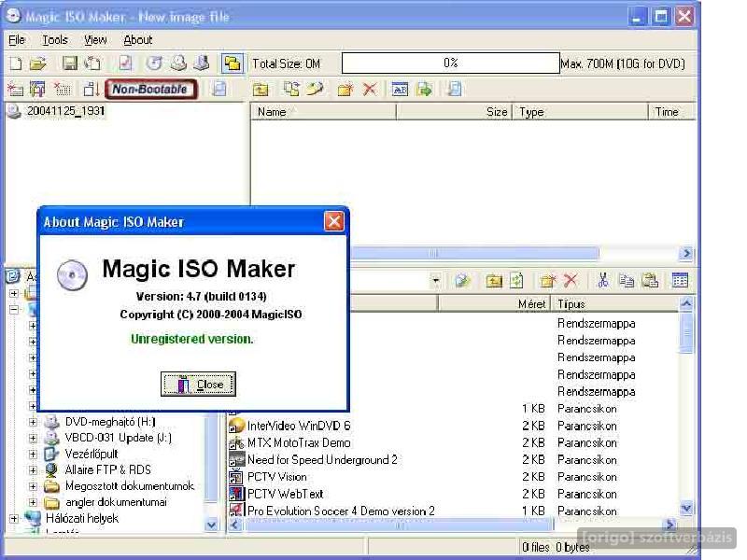Click the Save As toolbar icon
Screen dimensions: 747x560
pos(92,63)
